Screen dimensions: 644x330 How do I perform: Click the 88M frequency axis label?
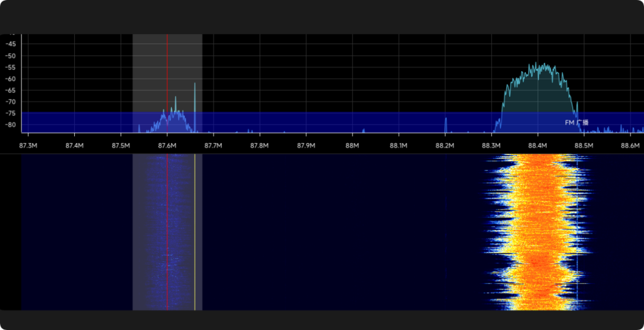pyautogui.click(x=352, y=146)
